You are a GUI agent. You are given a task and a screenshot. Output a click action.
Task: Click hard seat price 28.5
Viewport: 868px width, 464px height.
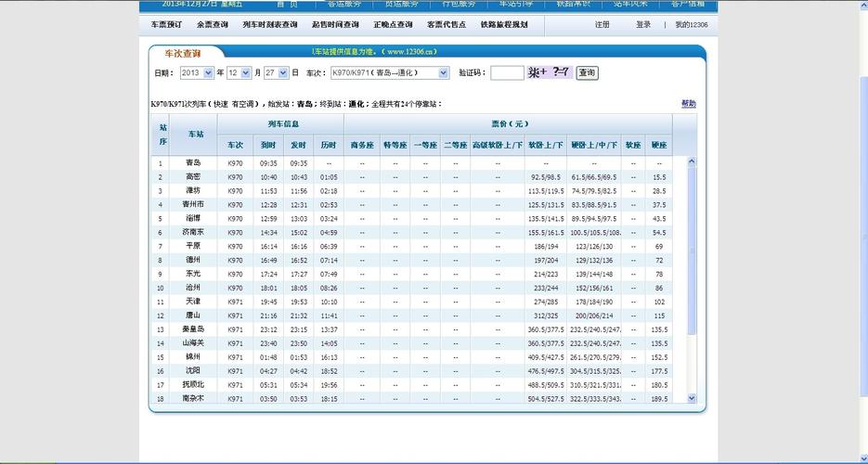[x=659, y=191]
